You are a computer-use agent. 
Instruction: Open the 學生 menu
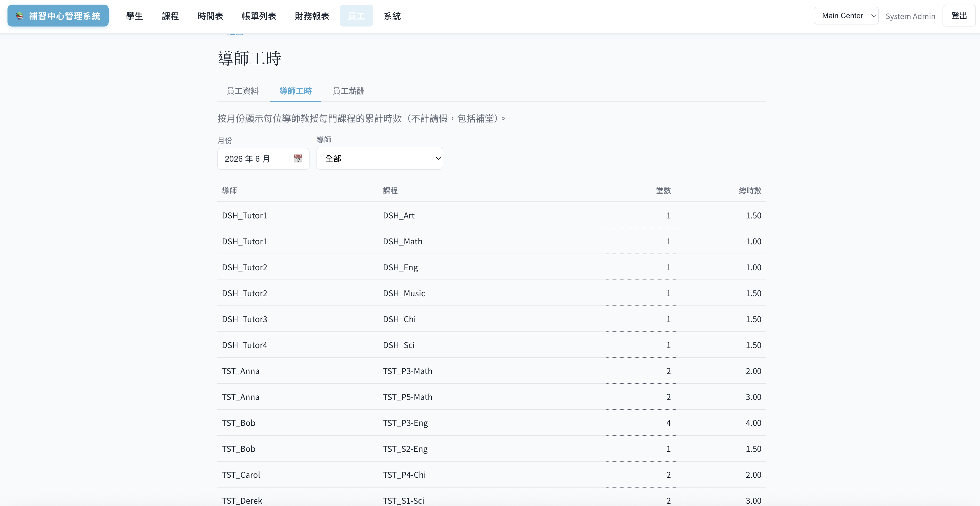click(134, 16)
